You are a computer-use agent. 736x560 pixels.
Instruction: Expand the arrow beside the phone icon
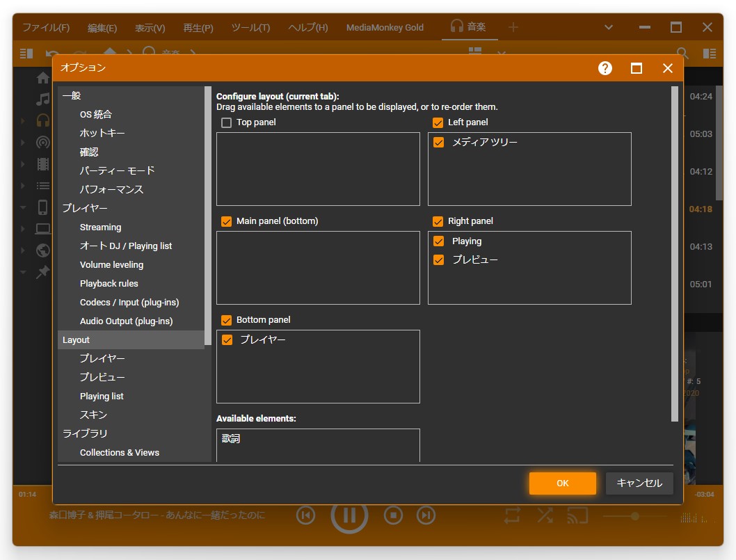click(x=22, y=207)
